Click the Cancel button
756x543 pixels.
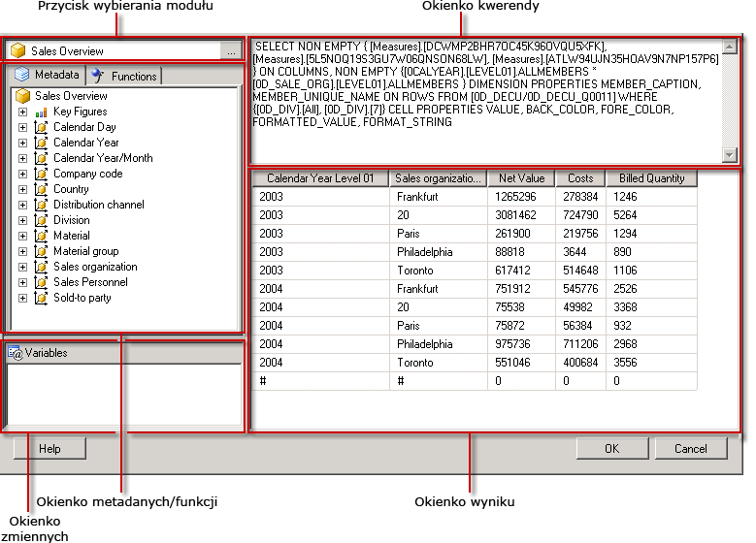tap(690, 449)
